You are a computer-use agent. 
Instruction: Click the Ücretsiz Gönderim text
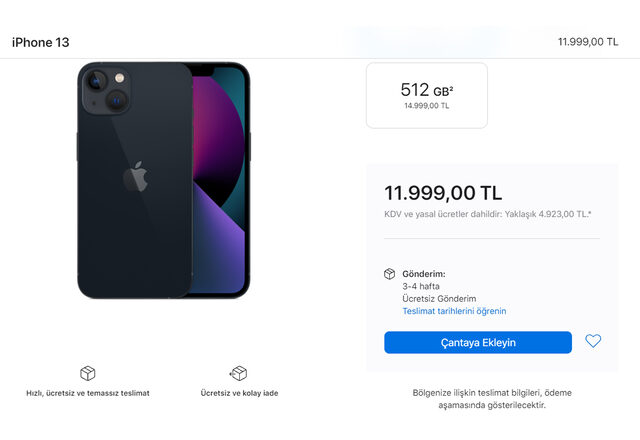(x=439, y=298)
